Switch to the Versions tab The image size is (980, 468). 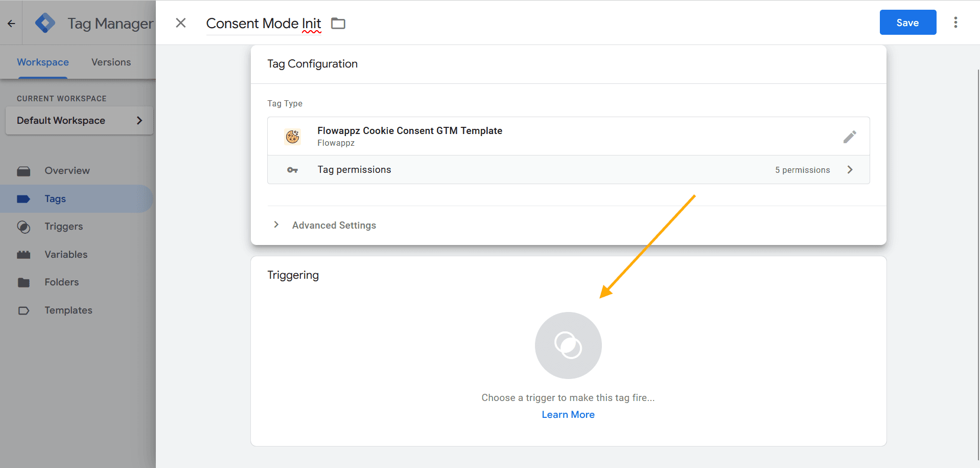click(x=111, y=62)
